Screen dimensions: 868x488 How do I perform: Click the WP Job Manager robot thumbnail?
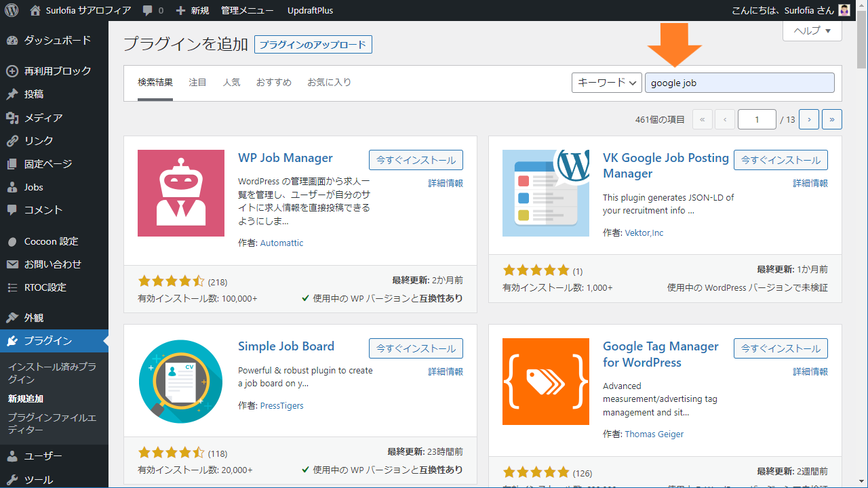[181, 193]
